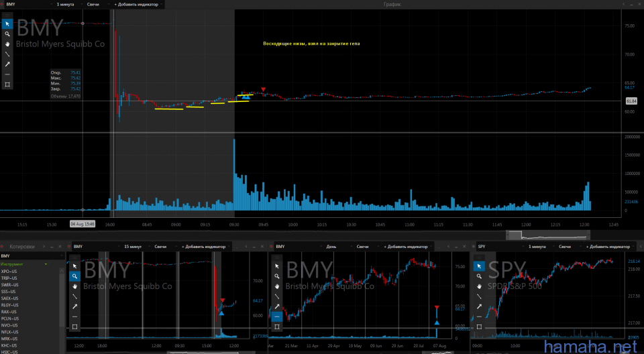Select the pointer tool in main BMY chart
Viewport: 644px width, 354px height.
[7, 24]
